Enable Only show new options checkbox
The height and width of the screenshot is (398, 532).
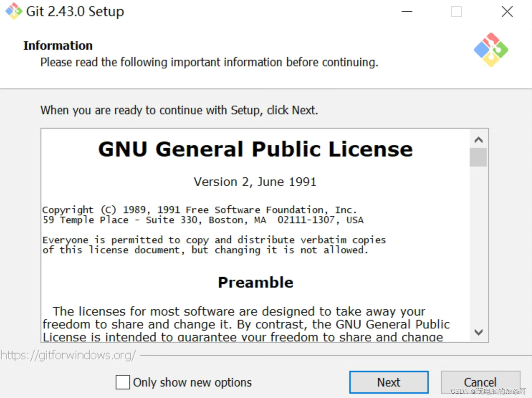point(123,382)
